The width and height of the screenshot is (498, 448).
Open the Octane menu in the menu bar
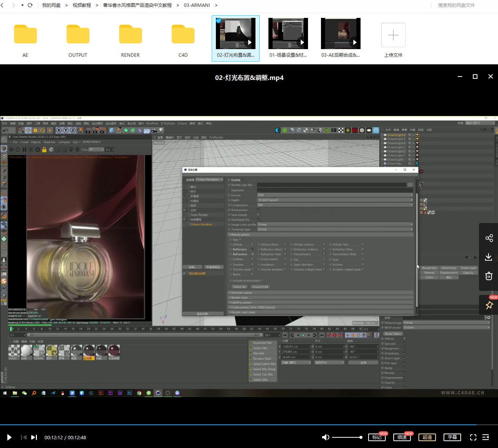point(182,123)
